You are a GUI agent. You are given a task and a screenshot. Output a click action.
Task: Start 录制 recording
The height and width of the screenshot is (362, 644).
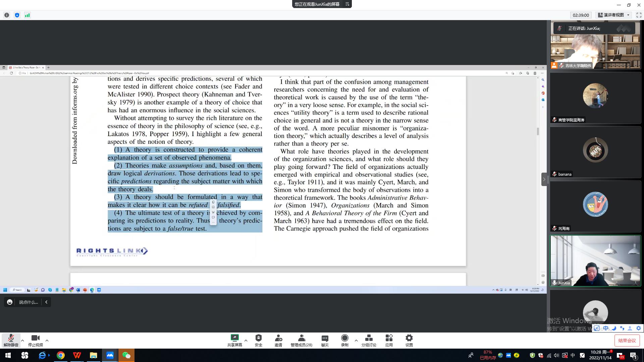pos(344,340)
